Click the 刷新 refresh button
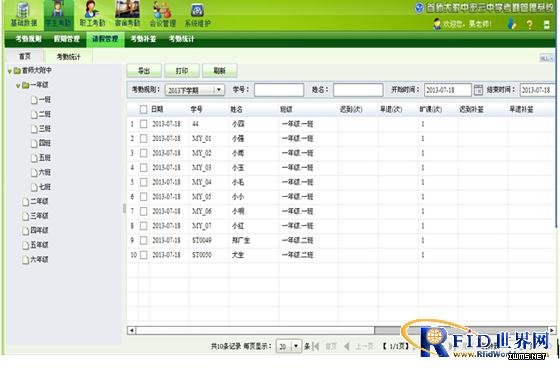Viewport: 560px width, 368px height. pyautogui.click(x=220, y=71)
